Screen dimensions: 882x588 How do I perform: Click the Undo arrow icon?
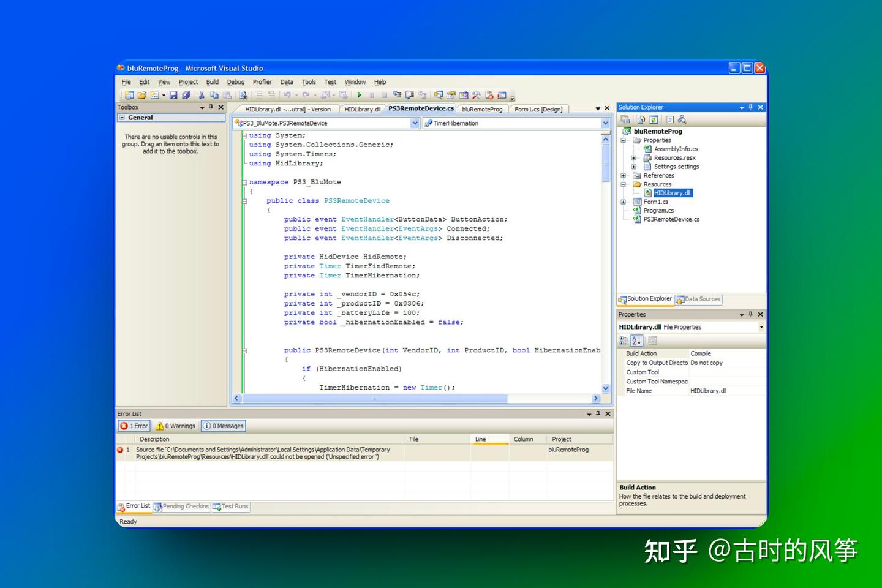click(x=287, y=95)
